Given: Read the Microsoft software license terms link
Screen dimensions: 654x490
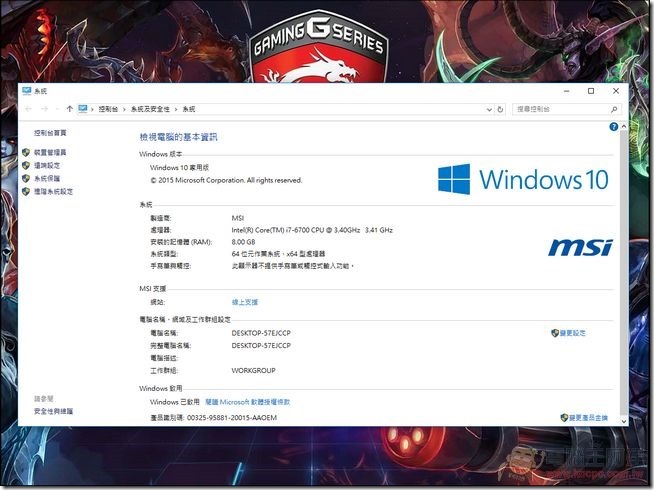Looking at the screenshot, I should pos(248,402).
